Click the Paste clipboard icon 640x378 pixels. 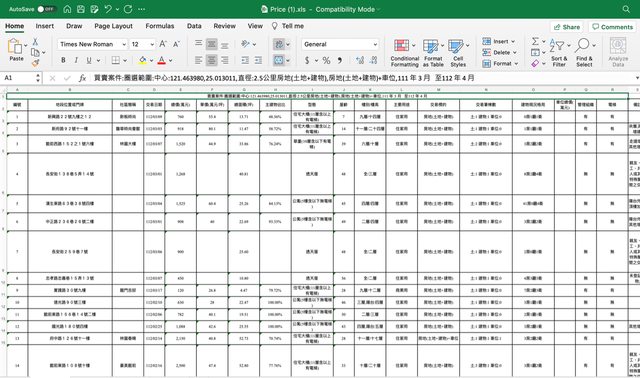[x=15, y=46]
